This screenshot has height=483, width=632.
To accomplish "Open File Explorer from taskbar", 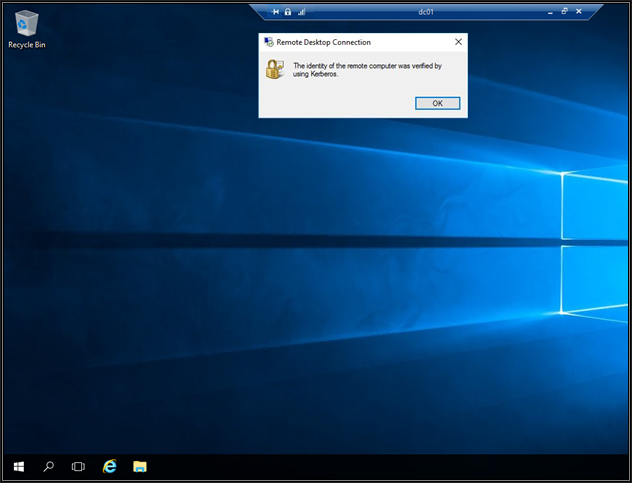I will [x=140, y=466].
